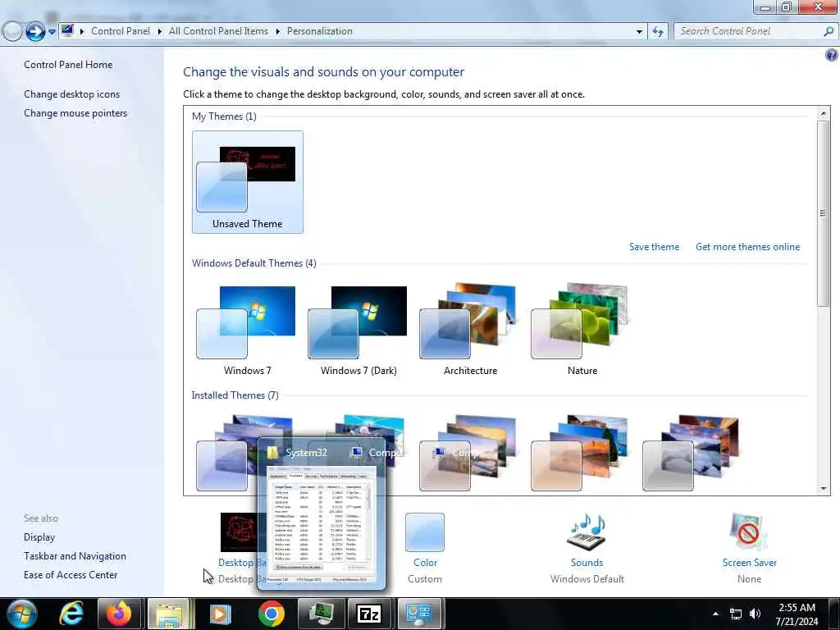Select the snowy mountain installed theme
Screen dimensions: 840x630
tap(692, 453)
